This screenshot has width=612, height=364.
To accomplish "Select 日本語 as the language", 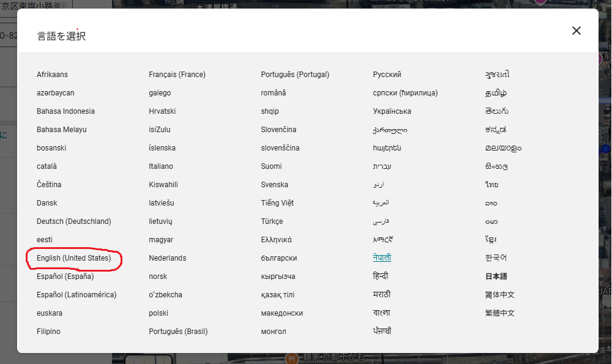I will coord(496,277).
